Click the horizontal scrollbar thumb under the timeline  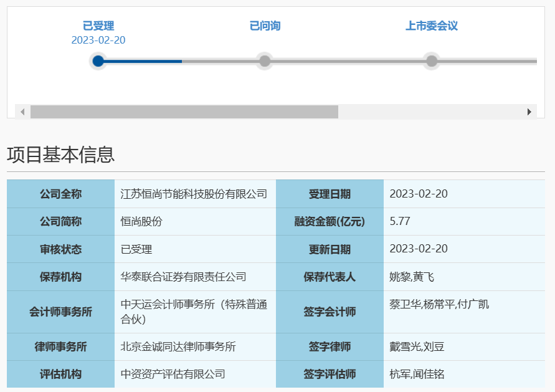tap(184, 112)
